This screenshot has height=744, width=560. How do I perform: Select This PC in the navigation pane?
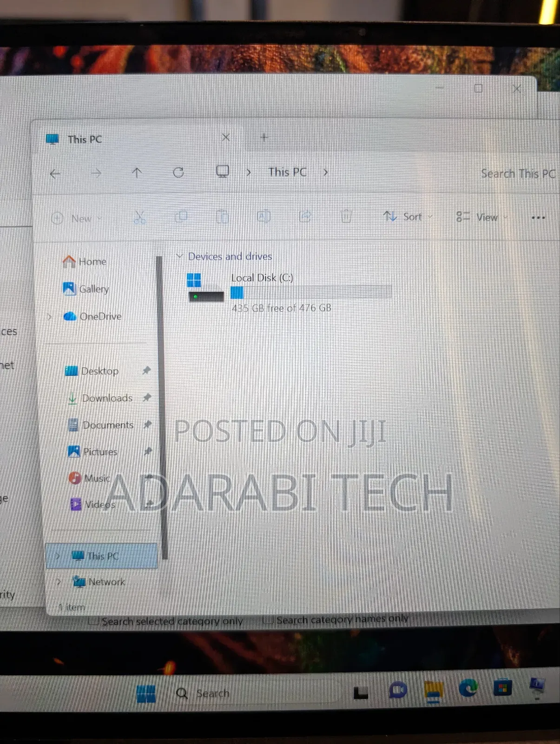tap(102, 556)
